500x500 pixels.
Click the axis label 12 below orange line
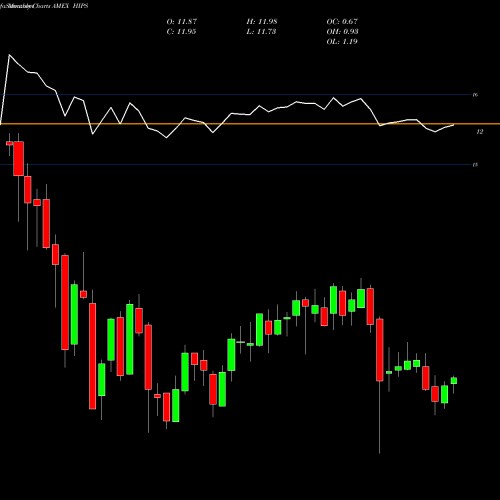tap(479, 132)
